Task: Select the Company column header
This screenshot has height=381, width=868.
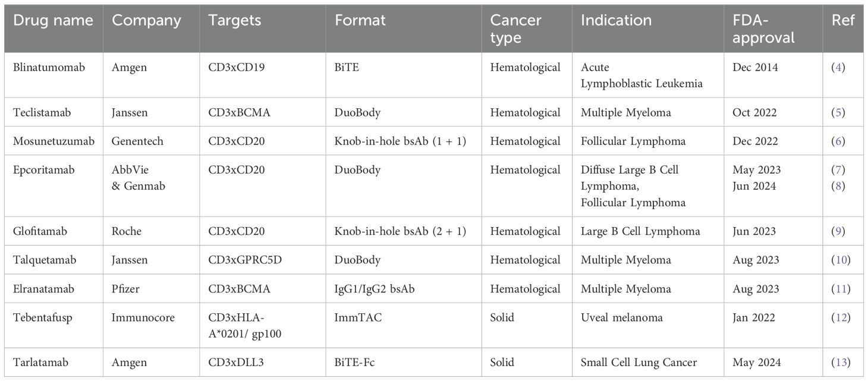Action: (x=146, y=20)
